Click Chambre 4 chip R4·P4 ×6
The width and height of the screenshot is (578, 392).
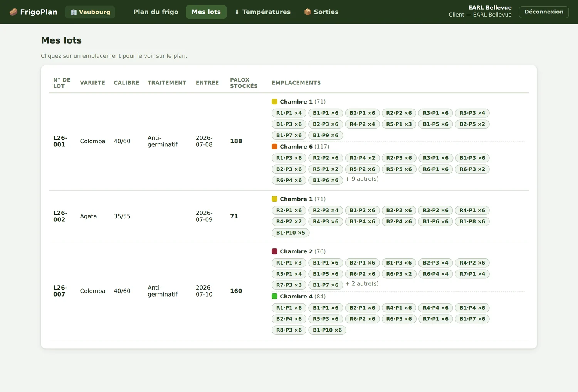tap(435, 308)
